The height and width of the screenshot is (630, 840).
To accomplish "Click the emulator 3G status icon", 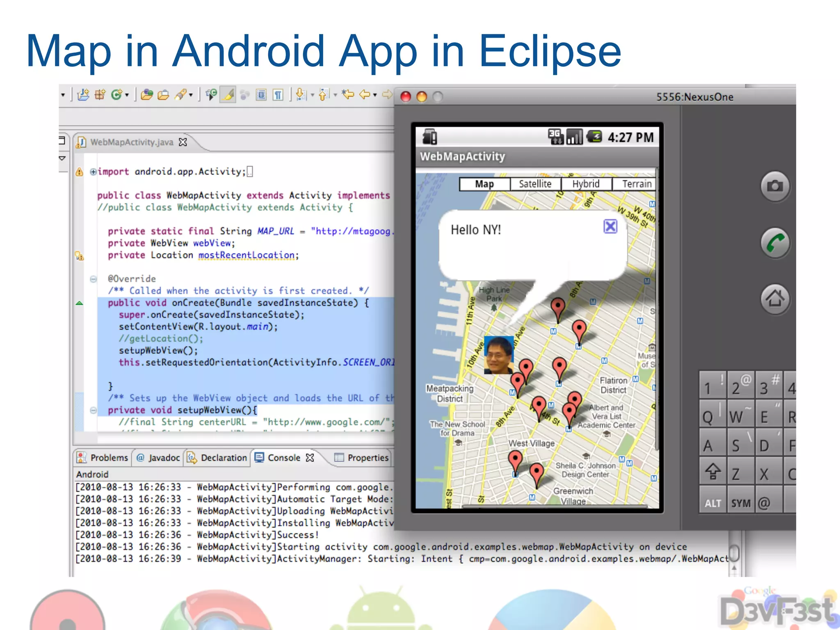I will coord(556,137).
